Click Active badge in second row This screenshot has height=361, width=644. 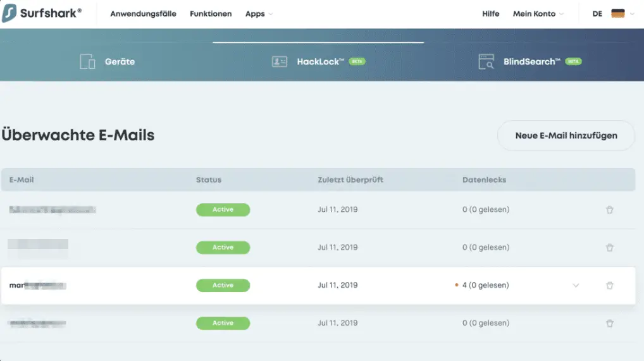click(x=223, y=247)
